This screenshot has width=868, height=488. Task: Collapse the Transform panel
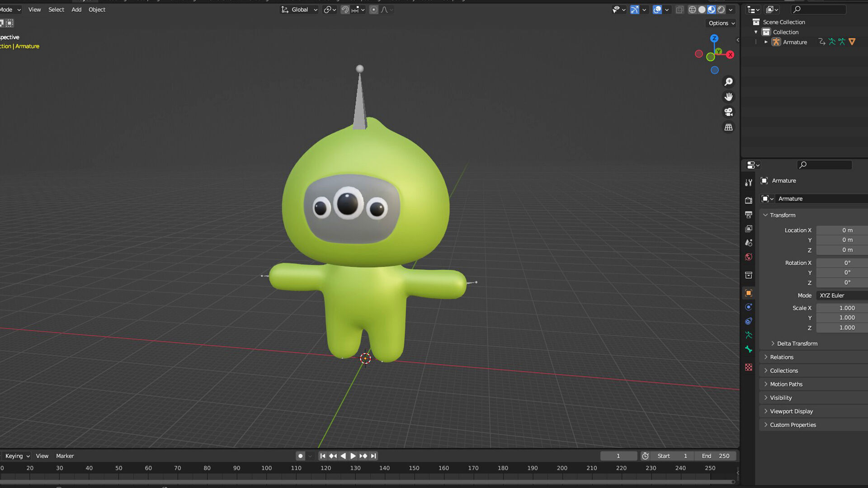coord(765,215)
